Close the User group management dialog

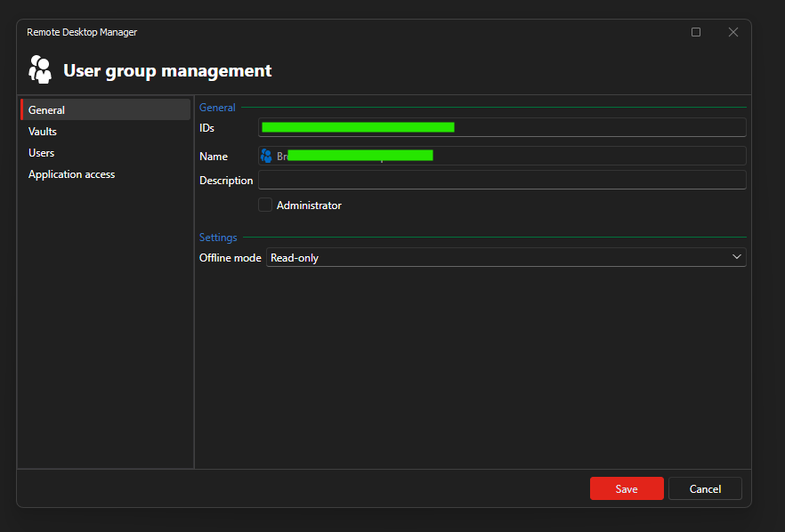click(733, 32)
